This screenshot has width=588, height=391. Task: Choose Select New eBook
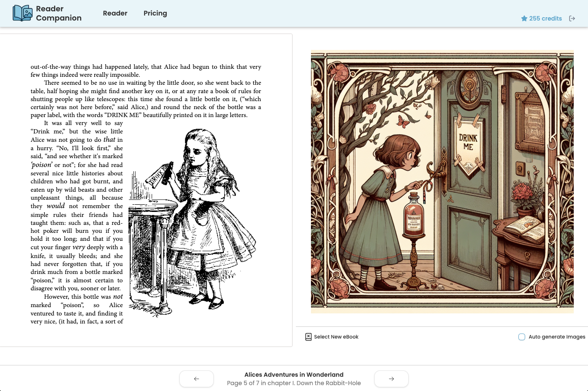tap(336, 336)
